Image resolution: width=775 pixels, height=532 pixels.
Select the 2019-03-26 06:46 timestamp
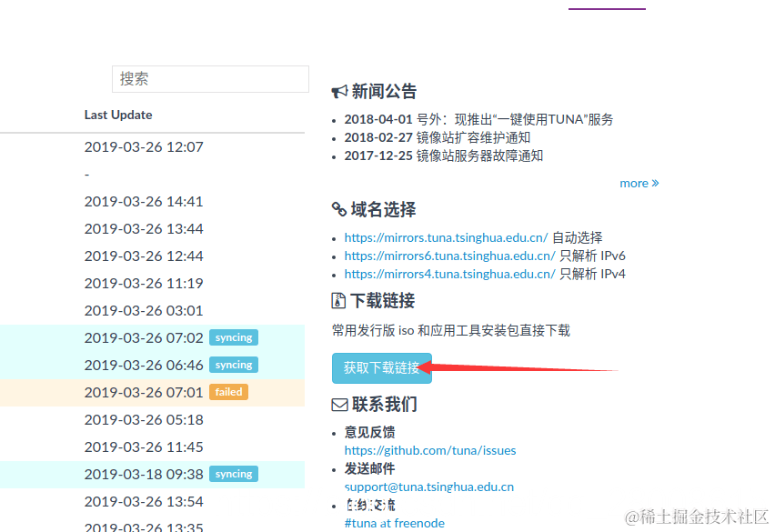pyautogui.click(x=144, y=365)
